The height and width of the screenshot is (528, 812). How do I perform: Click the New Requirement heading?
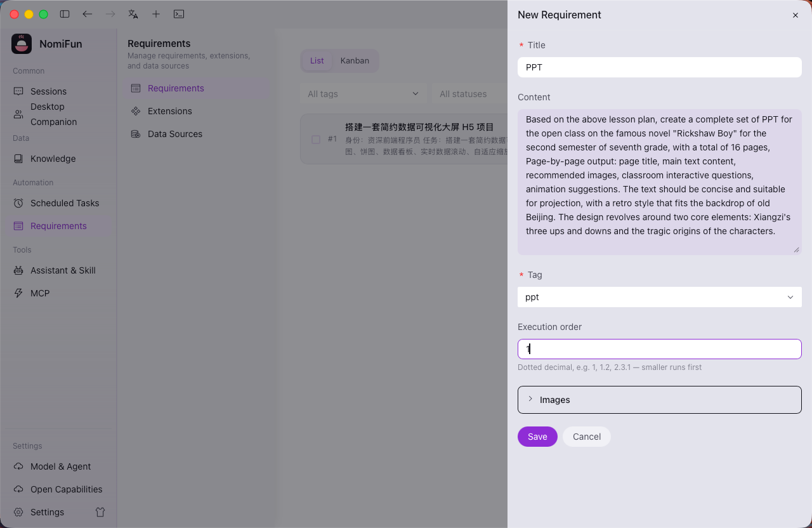coord(560,15)
